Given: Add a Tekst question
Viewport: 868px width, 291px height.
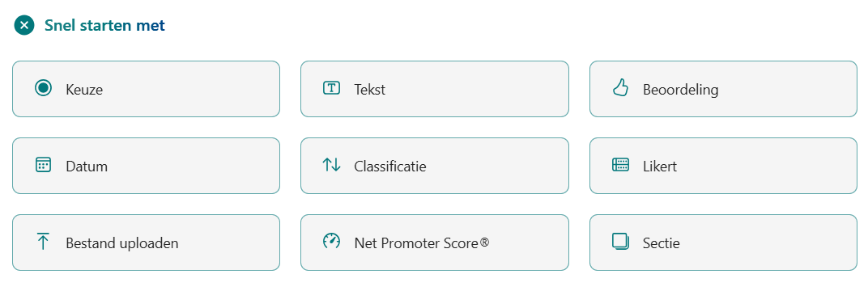Looking at the screenshot, I should click(x=435, y=89).
